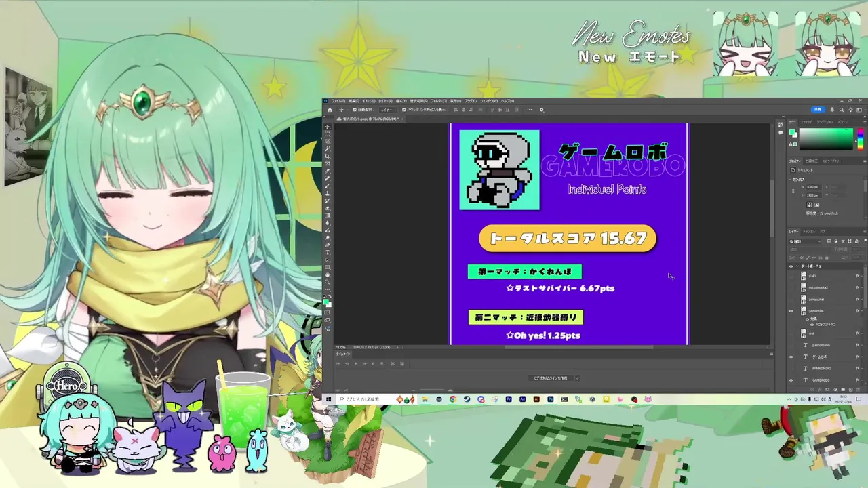The image size is (868, 488).
Task: Open Photoshop search magnifier icon at top right
Action: tap(841, 110)
